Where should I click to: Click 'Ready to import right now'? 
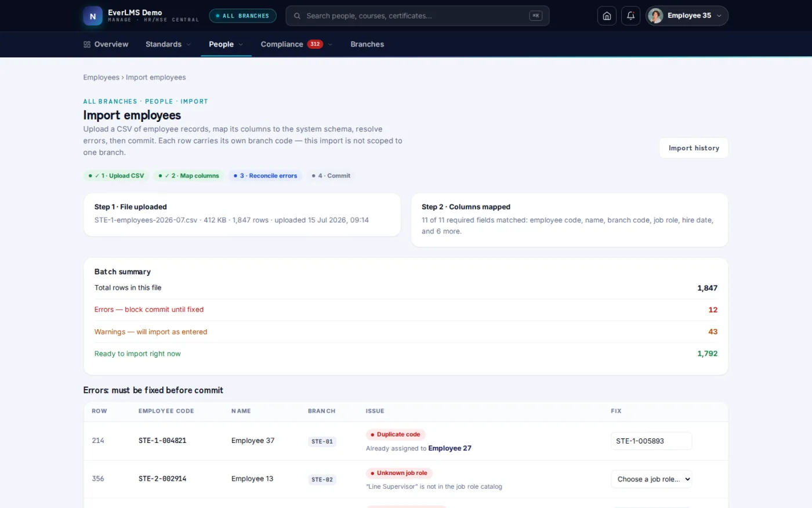(137, 354)
